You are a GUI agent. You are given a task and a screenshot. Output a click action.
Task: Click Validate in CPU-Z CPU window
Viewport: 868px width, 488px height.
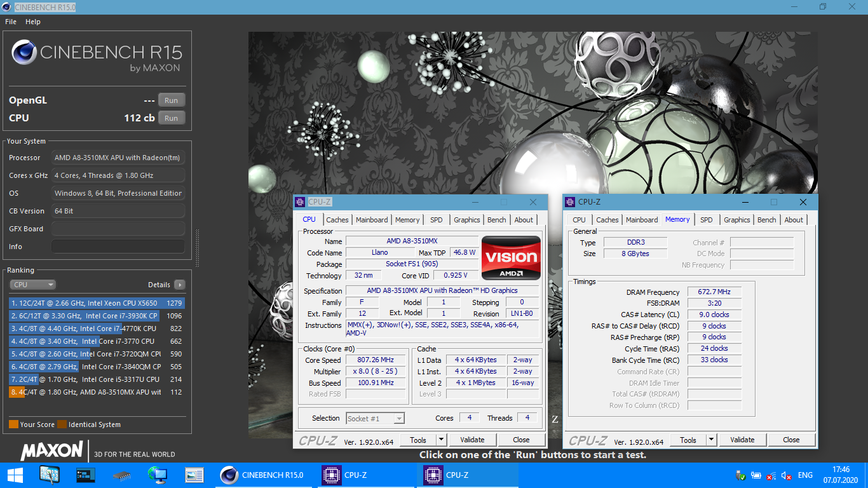tap(472, 440)
